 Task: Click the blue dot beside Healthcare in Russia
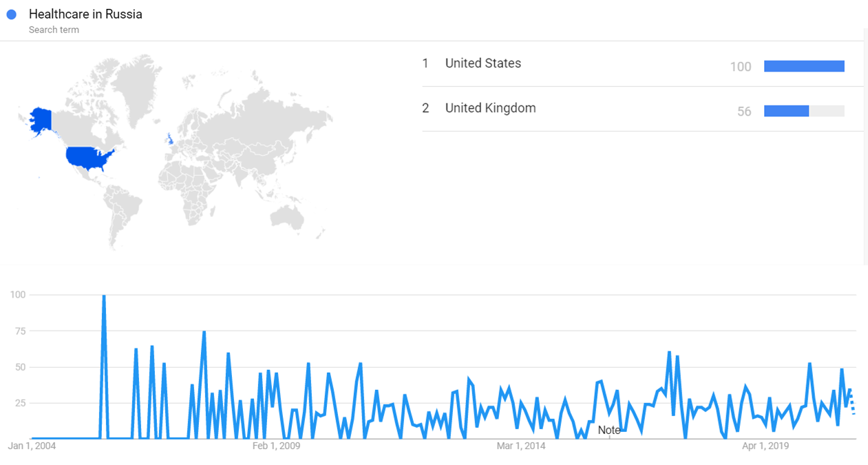coord(11,14)
